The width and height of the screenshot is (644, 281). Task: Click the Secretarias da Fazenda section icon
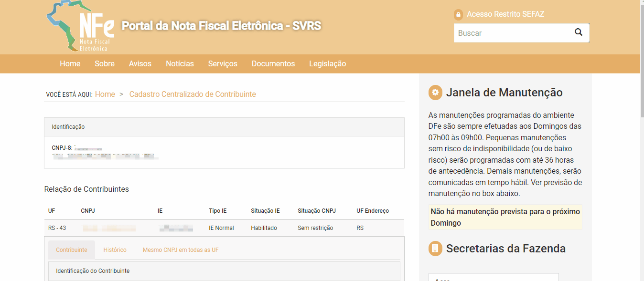click(x=435, y=249)
